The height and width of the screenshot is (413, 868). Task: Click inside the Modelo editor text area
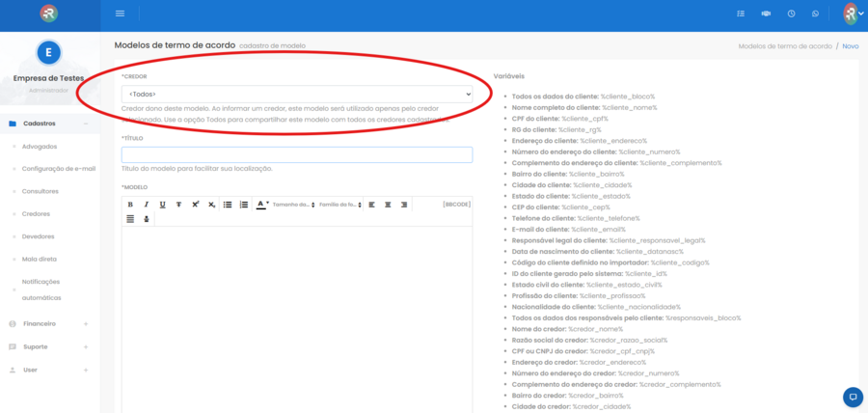tap(297, 319)
